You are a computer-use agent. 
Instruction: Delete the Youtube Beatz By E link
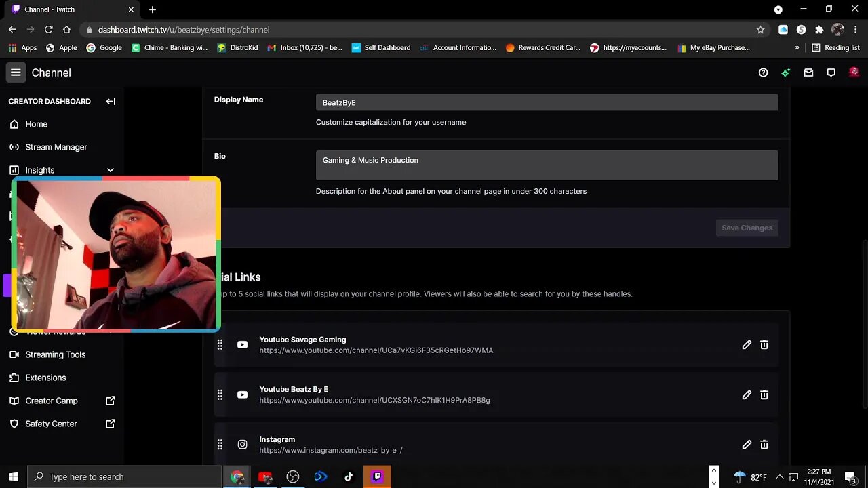tap(764, 394)
